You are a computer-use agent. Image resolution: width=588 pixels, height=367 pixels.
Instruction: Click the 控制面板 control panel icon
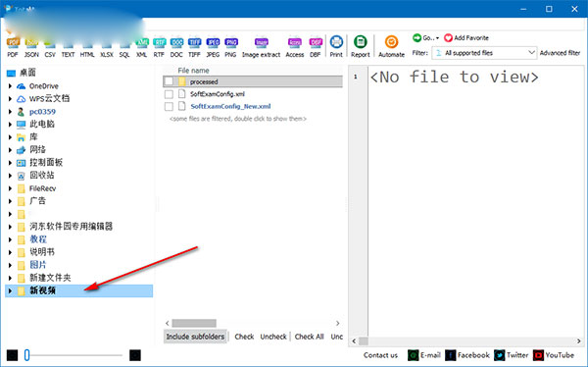(21, 163)
